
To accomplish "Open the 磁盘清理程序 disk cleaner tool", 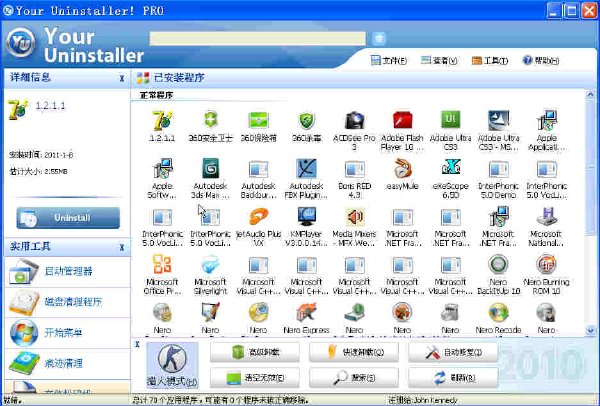I will [67, 302].
